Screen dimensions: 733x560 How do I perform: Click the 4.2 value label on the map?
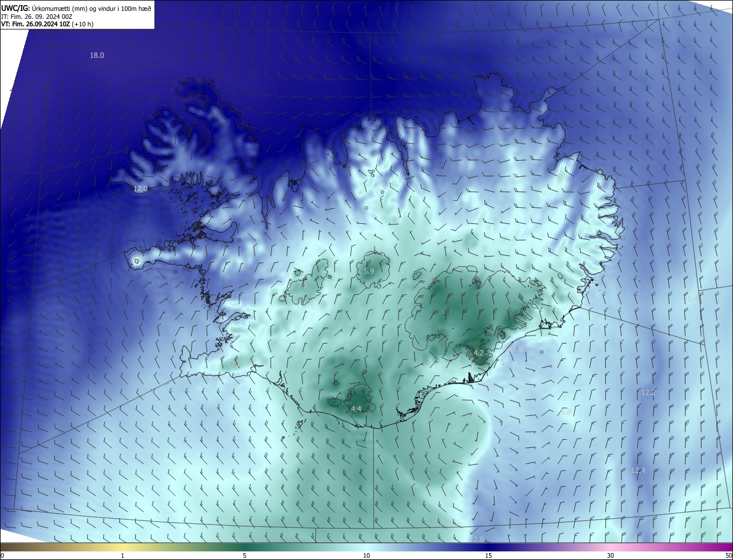pos(479,353)
